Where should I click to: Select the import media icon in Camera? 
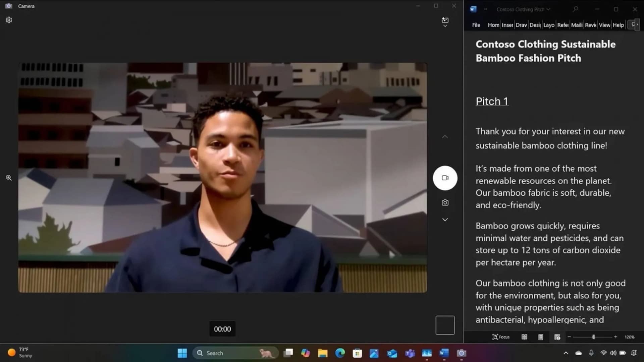click(445, 20)
